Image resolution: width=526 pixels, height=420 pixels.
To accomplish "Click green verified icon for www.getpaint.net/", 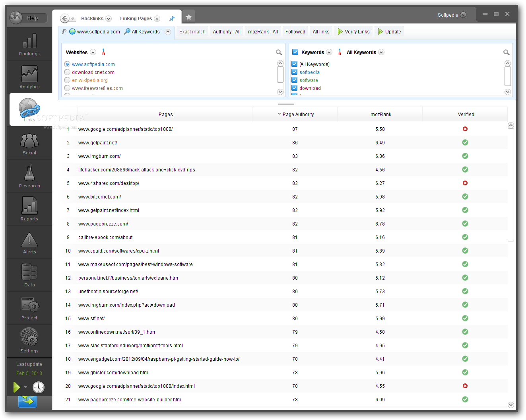I will [x=465, y=142].
